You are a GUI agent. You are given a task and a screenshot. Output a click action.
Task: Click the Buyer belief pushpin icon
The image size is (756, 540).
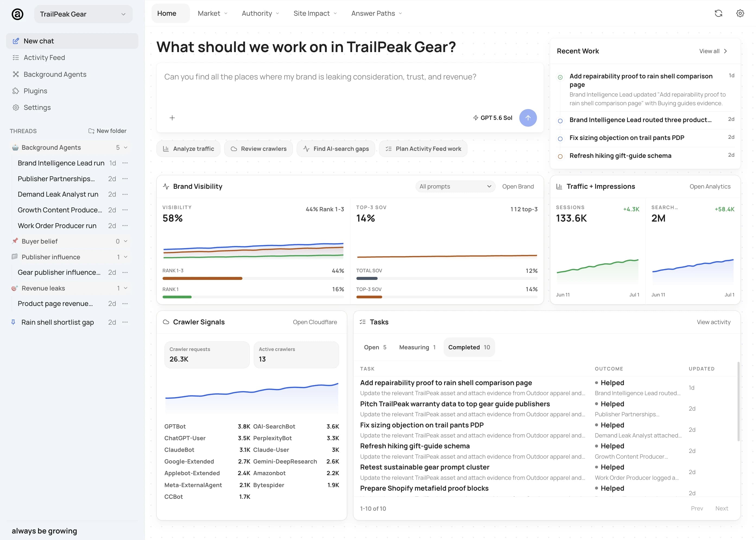(15, 241)
